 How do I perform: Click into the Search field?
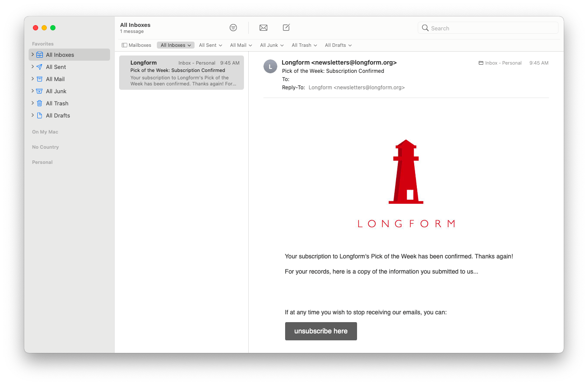(x=488, y=28)
